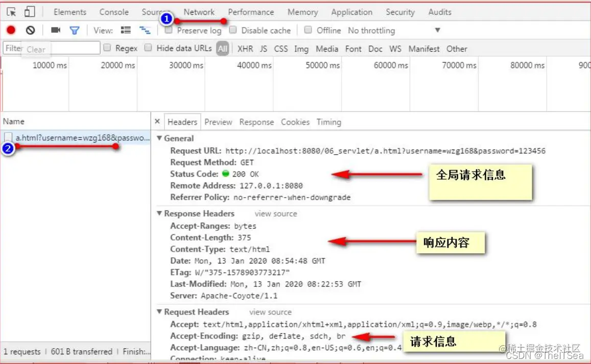Click the Name column header
The image size is (591, 364).
14,122
